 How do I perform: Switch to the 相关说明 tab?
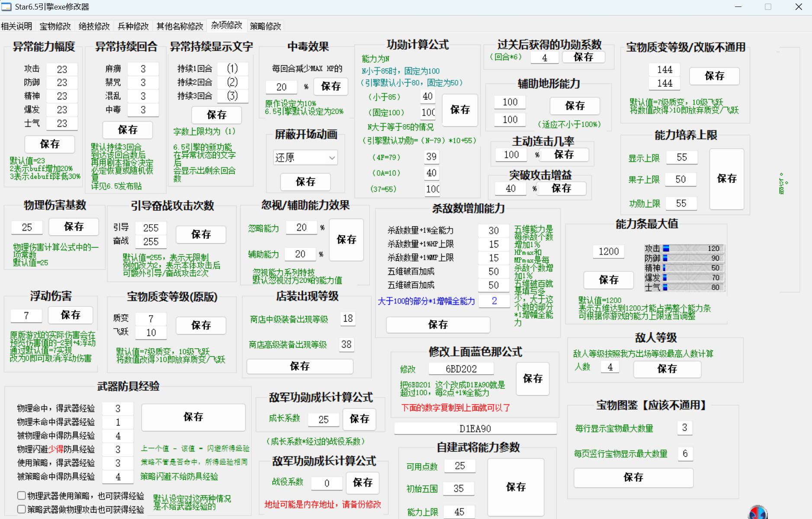tap(16, 26)
